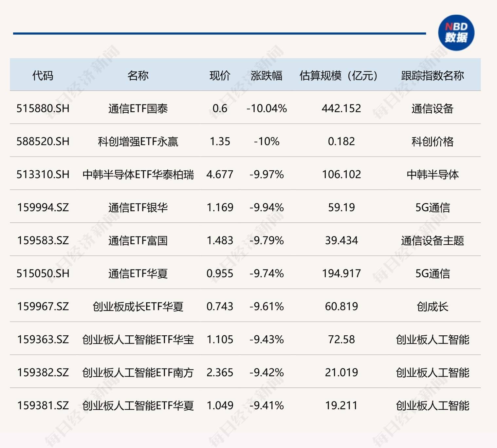
Task: Select code 159967.SZ
Action: pos(43,307)
